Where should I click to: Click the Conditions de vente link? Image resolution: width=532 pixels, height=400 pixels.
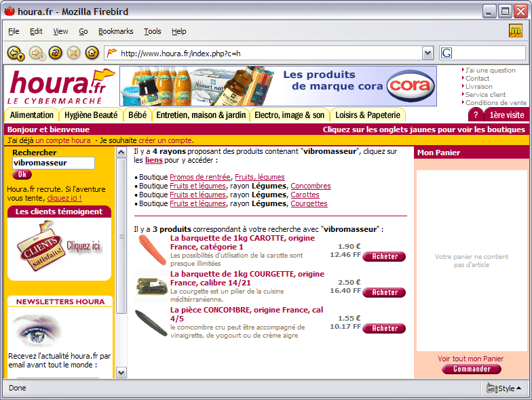pyautogui.click(x=495, y=103)
